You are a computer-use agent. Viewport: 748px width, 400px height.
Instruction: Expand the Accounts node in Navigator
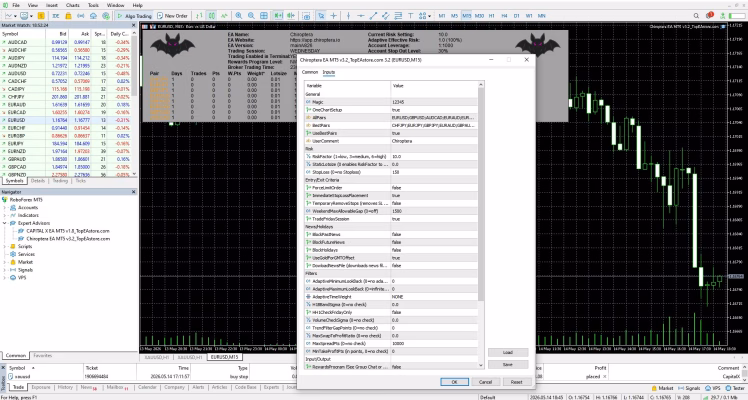point(5,207)
